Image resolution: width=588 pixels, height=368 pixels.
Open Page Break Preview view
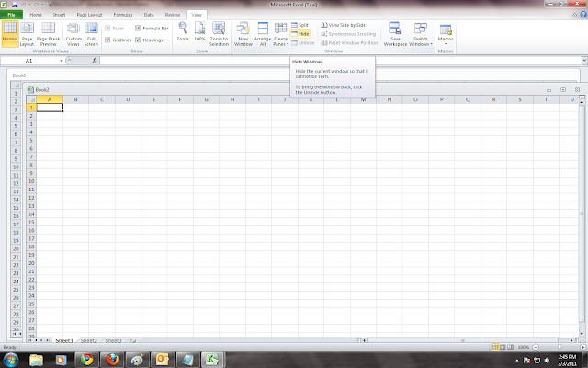click(x=49, y=34)
